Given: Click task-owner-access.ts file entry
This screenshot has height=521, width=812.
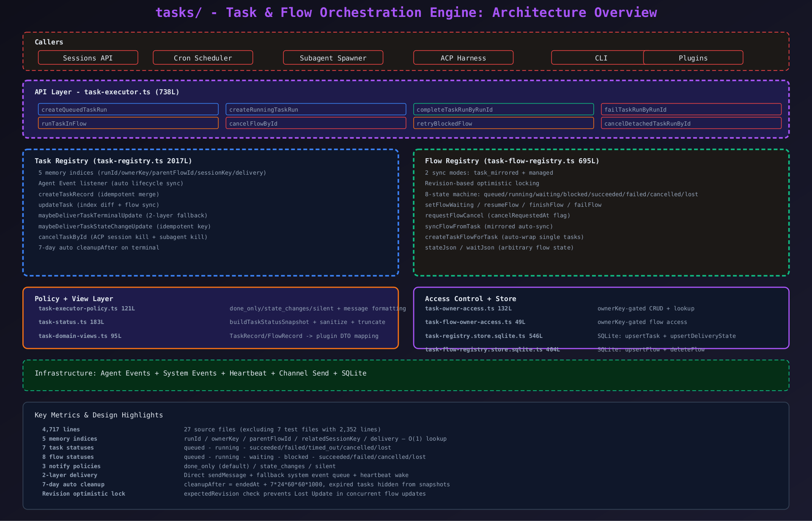Looking at the screenshot, I should pyautogui.click(x=468, y=309).
